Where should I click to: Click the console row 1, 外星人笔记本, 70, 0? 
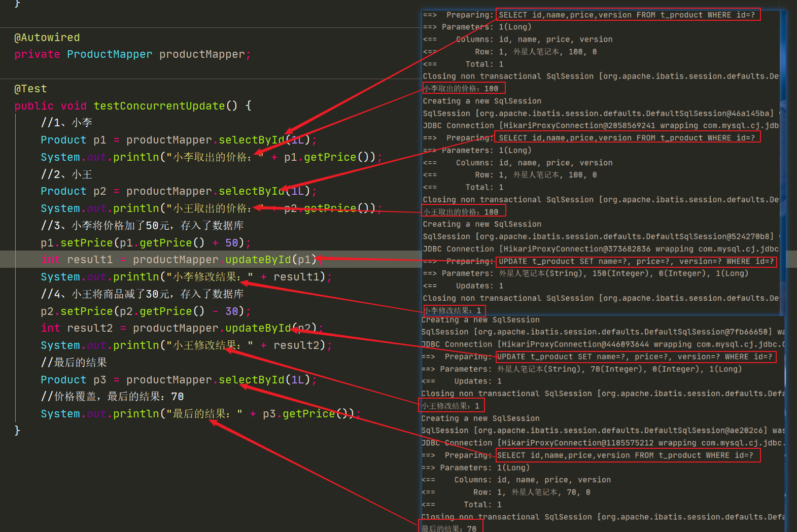click(506, 492)
